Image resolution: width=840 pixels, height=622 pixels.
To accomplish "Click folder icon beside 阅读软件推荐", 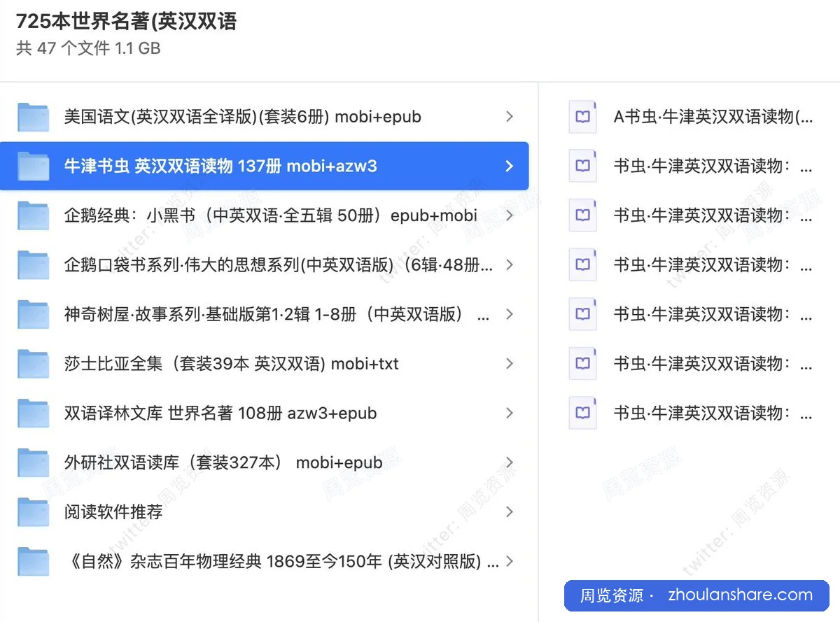I will click(x=33, y=512).
